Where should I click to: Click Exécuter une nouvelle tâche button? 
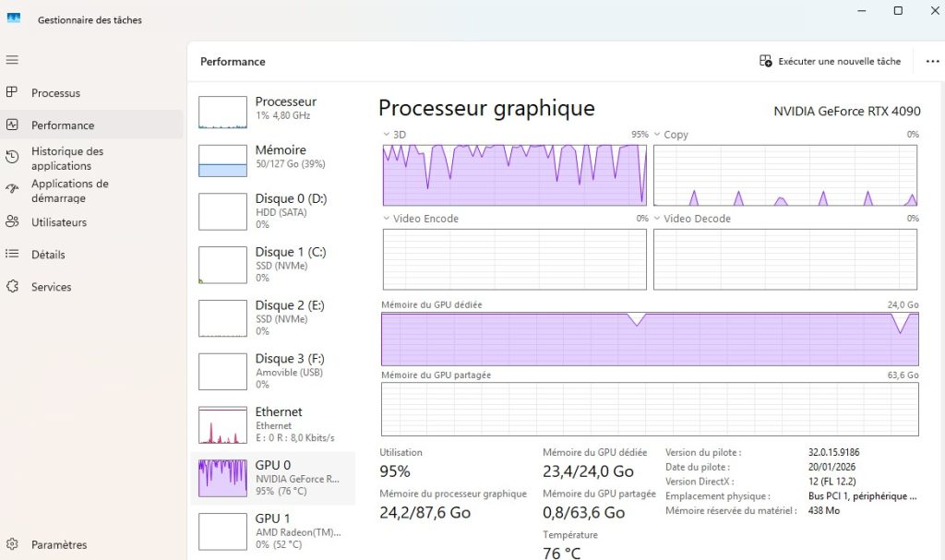point(830,62)
